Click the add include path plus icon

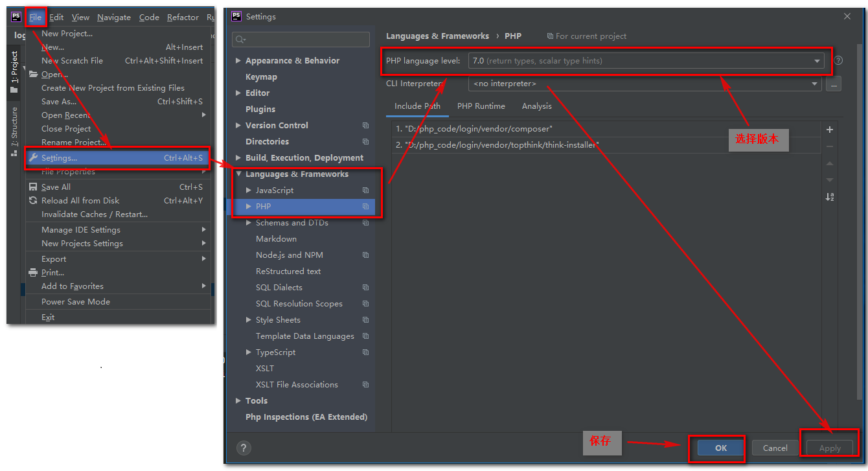point(830,130)
